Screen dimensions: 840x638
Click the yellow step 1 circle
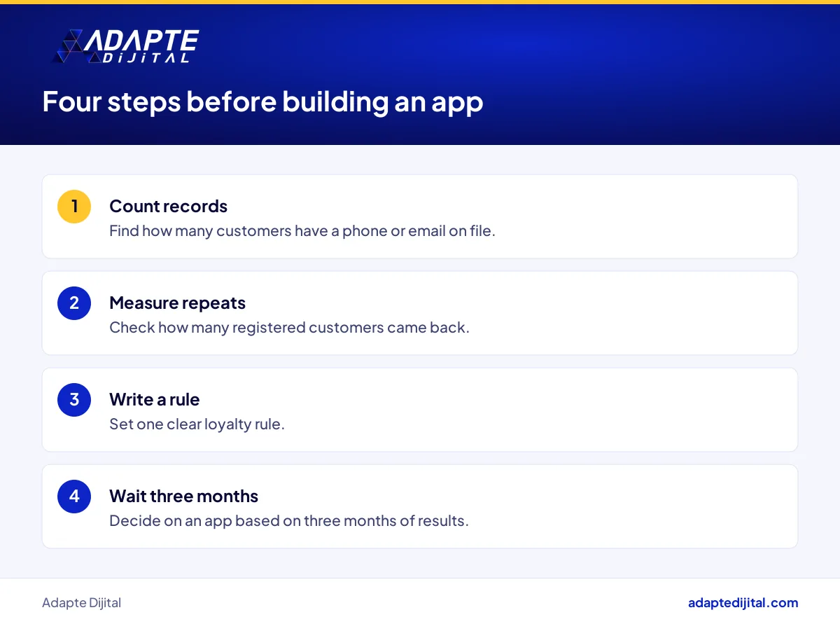point(74,207)
